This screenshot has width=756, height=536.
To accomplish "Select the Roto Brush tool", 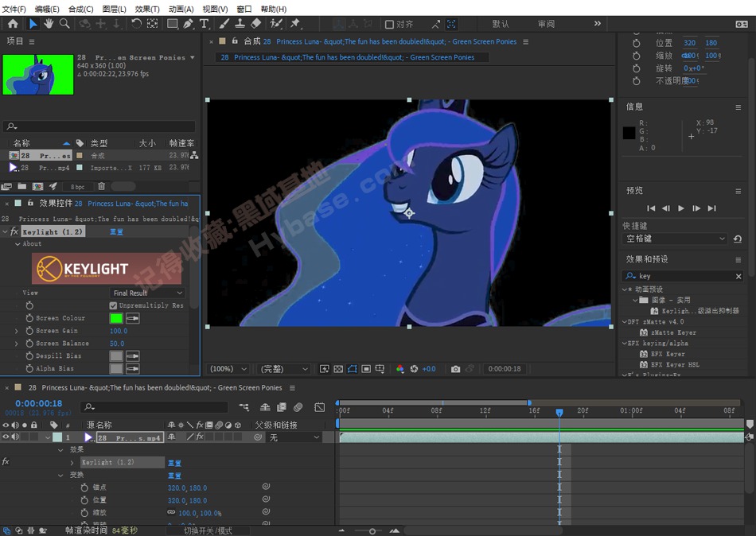I will [x=276, y=23].
